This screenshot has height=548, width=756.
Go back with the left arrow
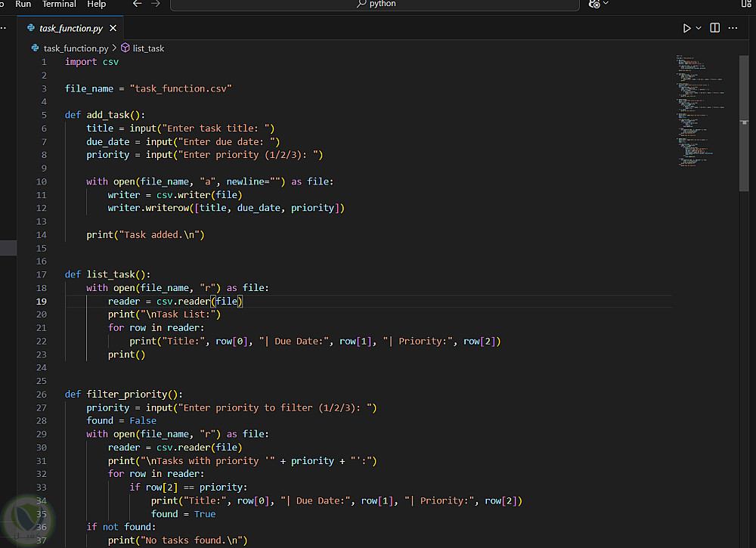[x=138, y=4]
